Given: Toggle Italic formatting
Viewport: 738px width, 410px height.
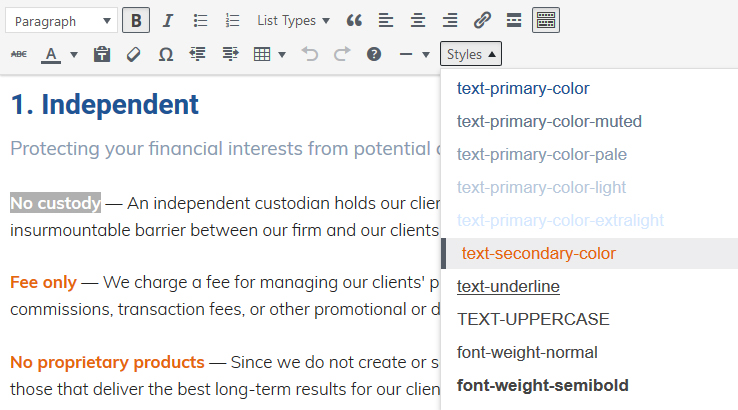Looking at the screenshot, I should click(x=168, y=20).
